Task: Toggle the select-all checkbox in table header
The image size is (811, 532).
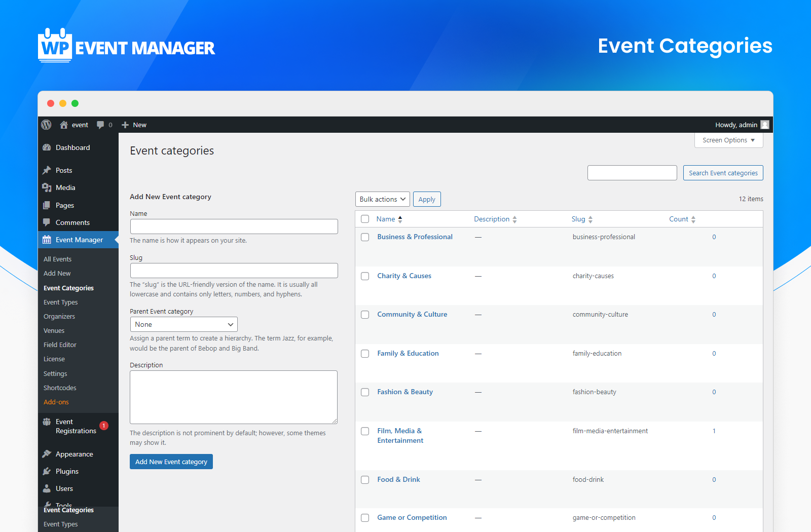Action: [365, 219]
